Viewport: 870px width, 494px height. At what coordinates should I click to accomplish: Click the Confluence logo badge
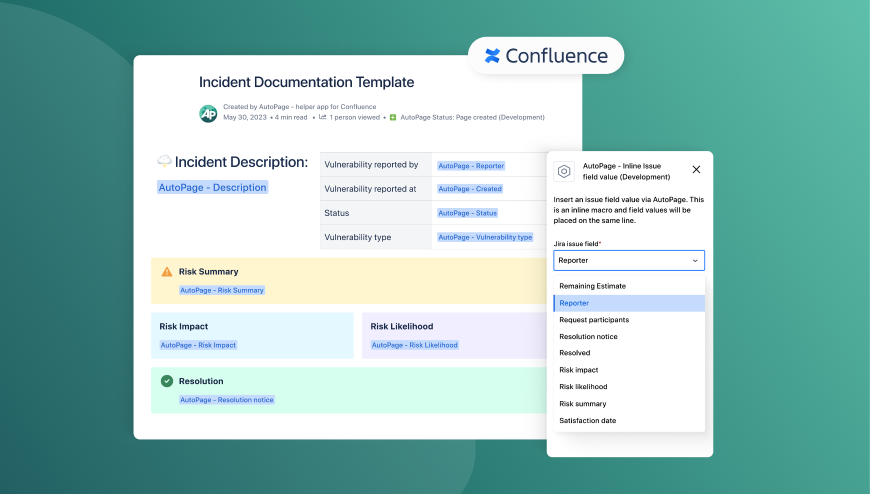tap(546, 56)
